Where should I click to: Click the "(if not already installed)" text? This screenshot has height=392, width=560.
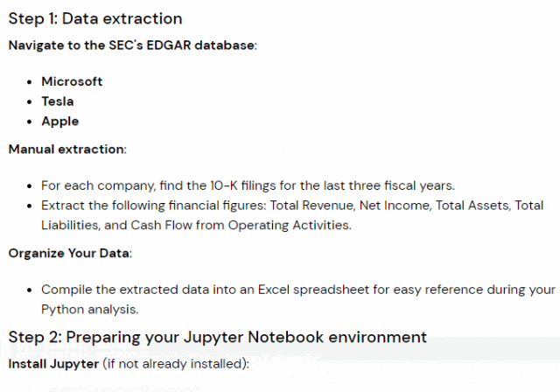coord(175,364)
